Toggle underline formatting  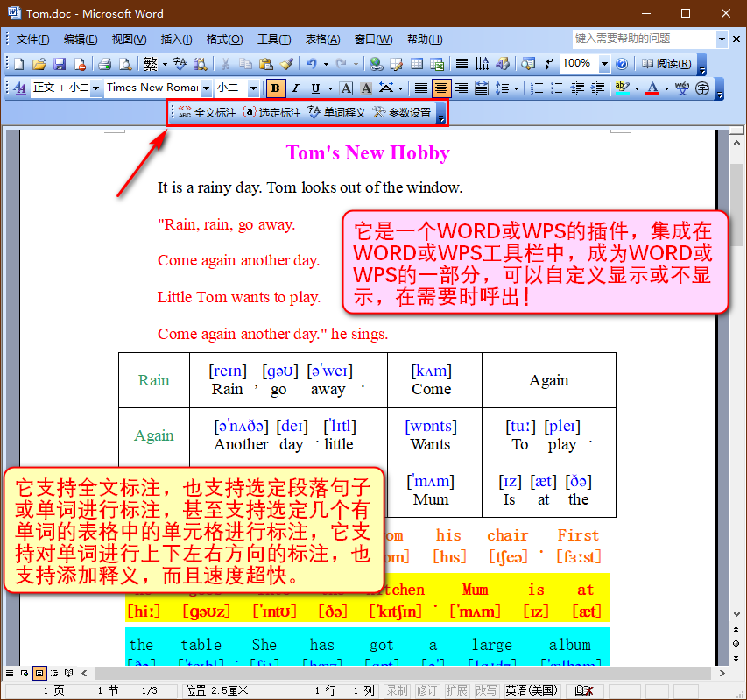[x=315, y=88]
